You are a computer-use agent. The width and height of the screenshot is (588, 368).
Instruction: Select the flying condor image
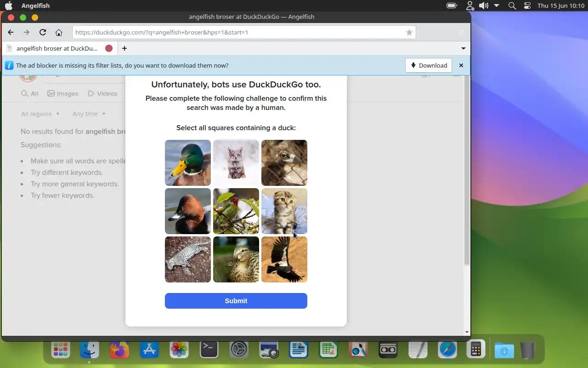coord(284,259)
